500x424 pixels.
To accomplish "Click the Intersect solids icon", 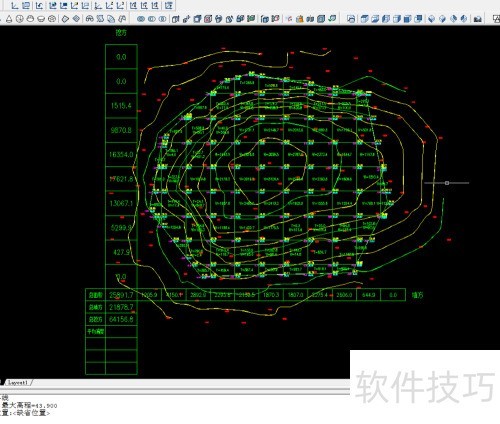I will coord(162,19).
